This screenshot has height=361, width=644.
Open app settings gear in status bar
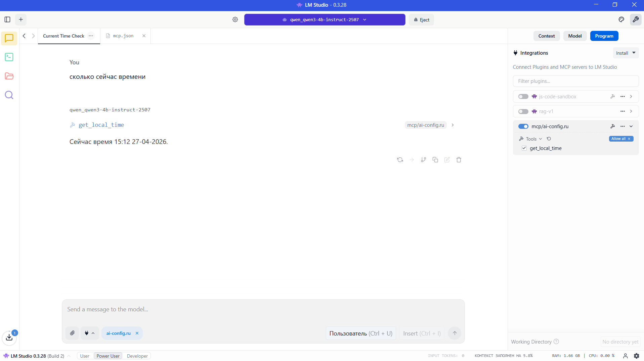tap(637, 356)
